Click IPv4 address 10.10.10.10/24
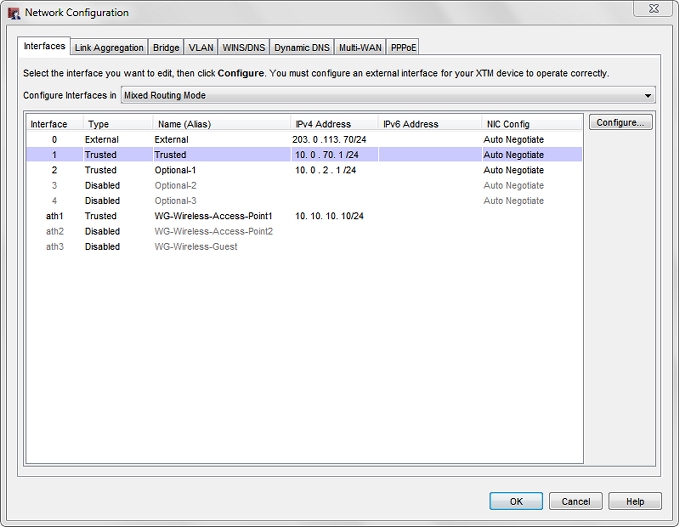679x527 pixels. click(x=329, y=216)
